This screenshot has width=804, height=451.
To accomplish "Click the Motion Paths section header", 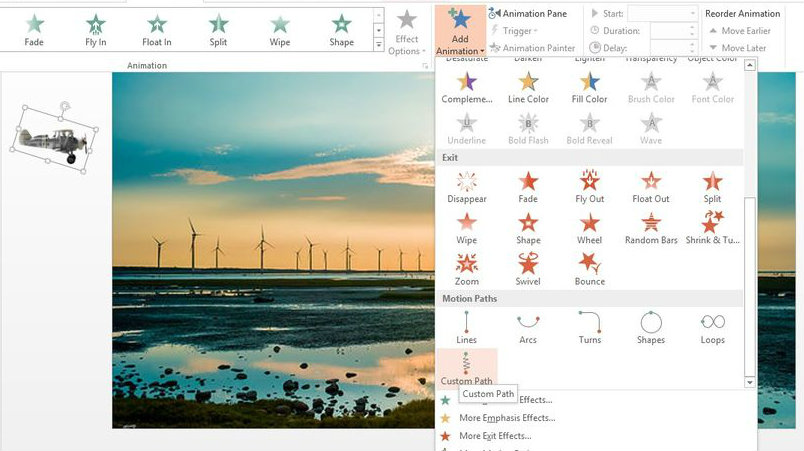I will [x=590, y=298].
